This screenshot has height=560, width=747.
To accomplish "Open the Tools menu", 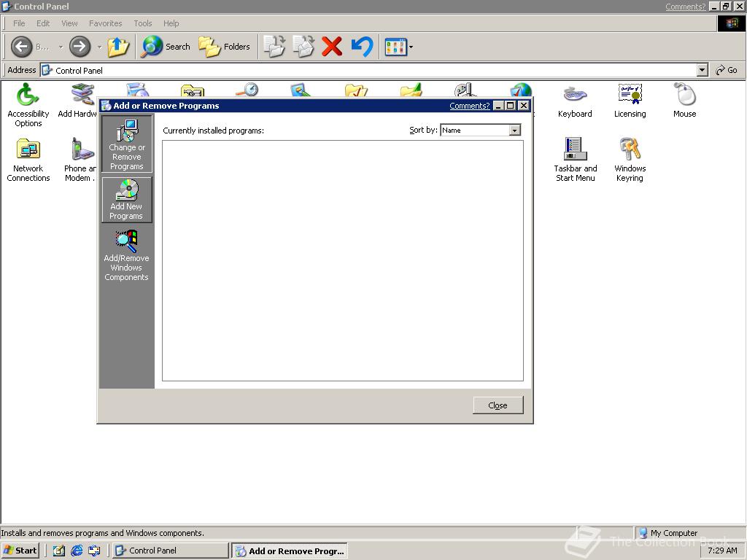I will (x=142, y=23).
